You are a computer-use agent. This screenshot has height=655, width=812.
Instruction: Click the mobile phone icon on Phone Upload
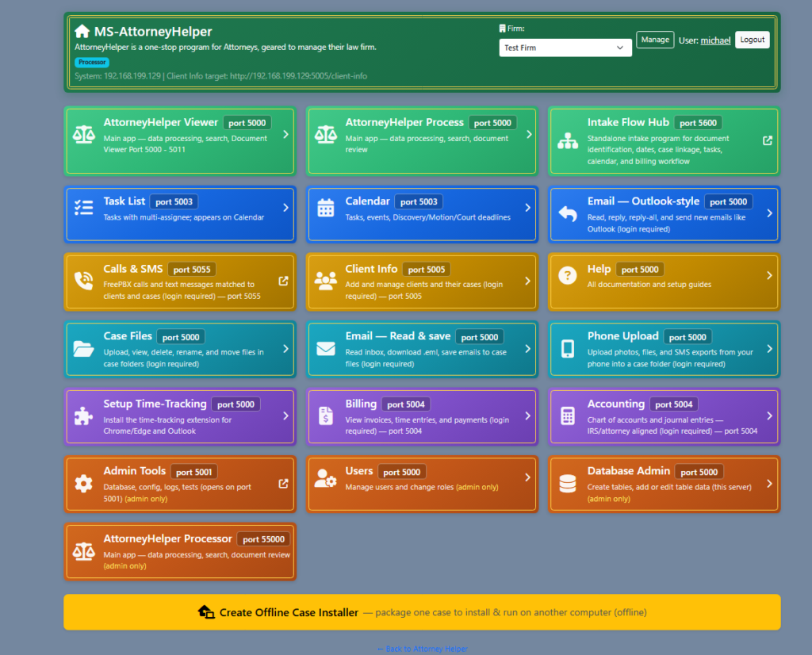click(x=568, y=348)
